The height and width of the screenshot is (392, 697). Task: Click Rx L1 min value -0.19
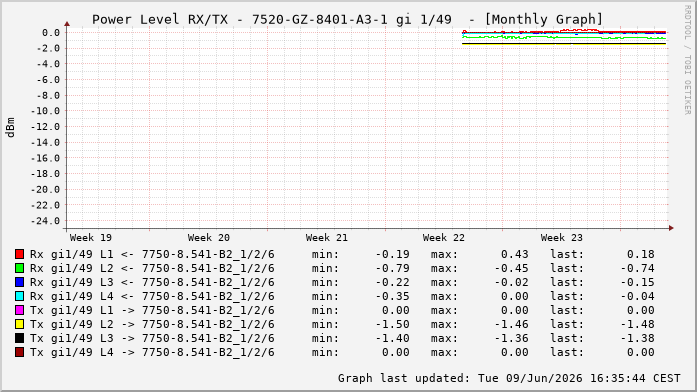click(393, 254)
